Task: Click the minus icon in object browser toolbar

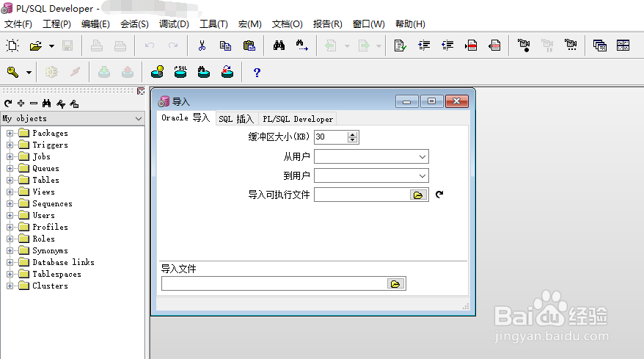Action: coord(34,104)
